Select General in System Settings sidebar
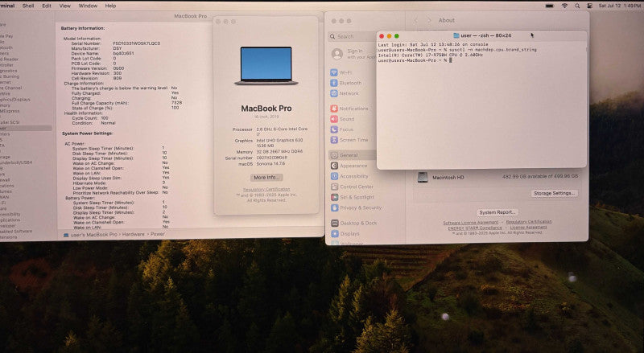 pyautogui.click(x=353, y=155)
